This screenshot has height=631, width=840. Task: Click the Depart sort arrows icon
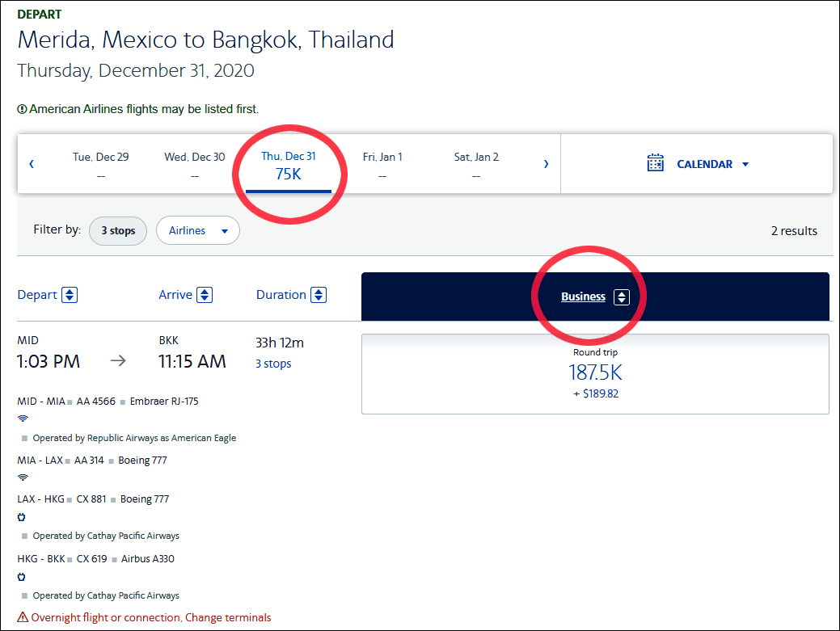[x=70, y=295]
